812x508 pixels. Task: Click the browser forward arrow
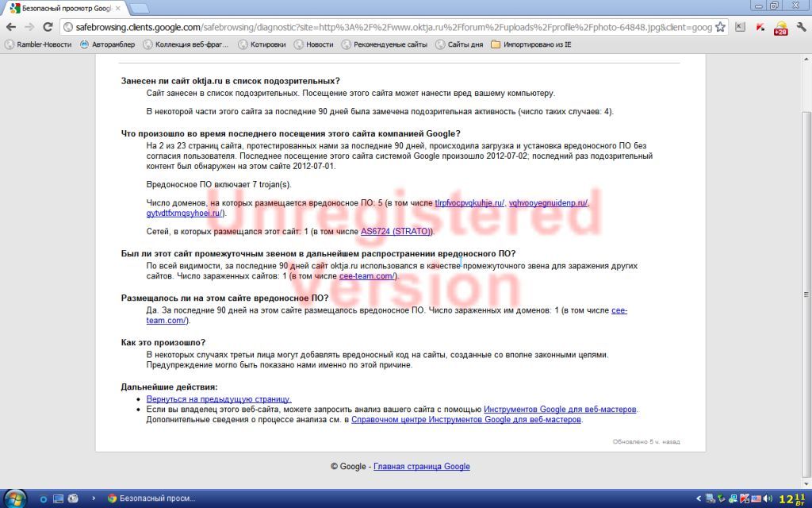tap(29, 27)
